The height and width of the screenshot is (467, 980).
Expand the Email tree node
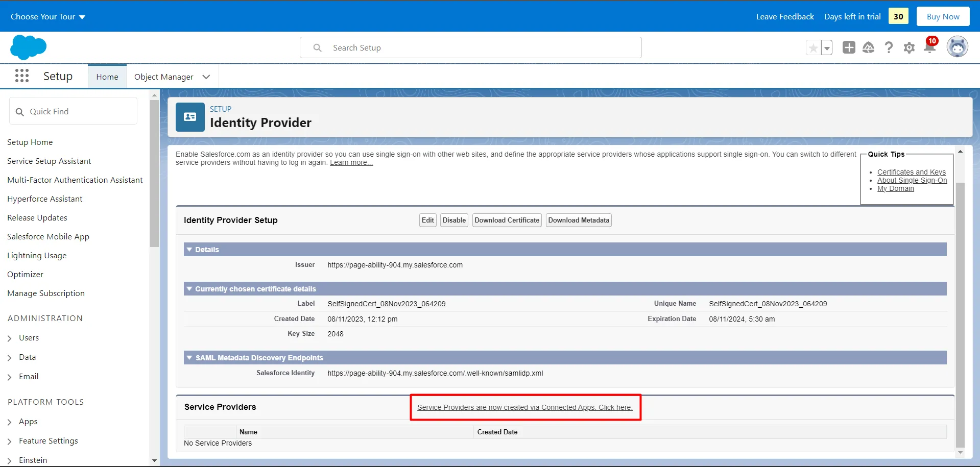(x=10, y=377)
